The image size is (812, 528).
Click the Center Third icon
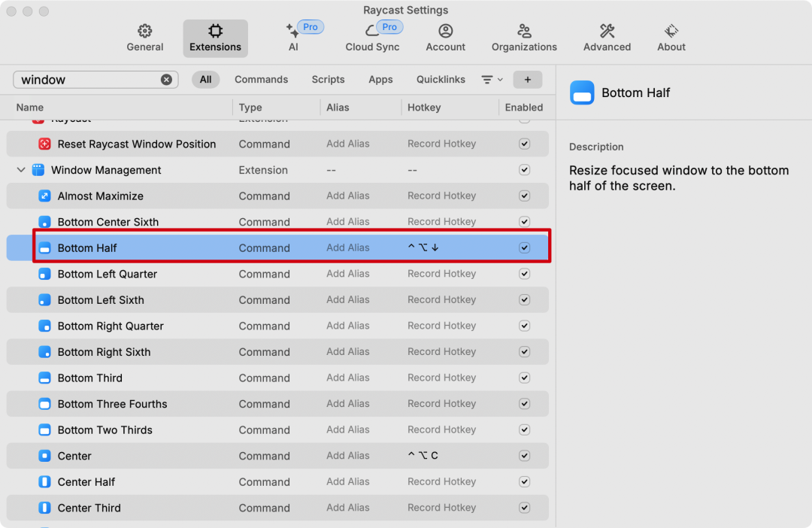point(44,508)
